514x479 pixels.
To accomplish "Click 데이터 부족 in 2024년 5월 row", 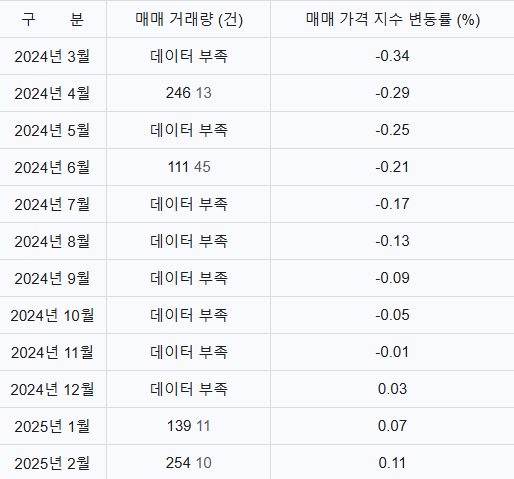I will pyautogui.click(x=189, y=130).
